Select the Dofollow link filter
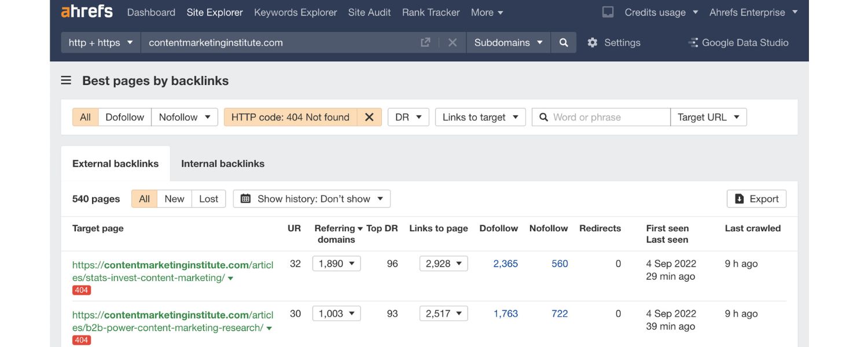Screen dimensions: 868x347 click(x=124, y=117)
